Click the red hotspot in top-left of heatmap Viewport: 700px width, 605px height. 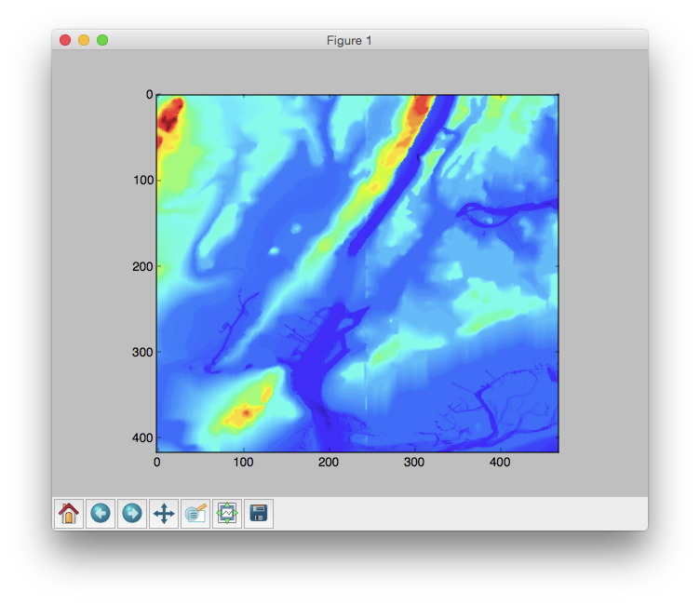[170, 116]
